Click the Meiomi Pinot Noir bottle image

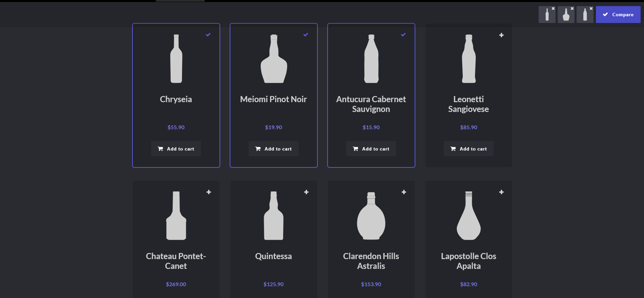pyautogui.click(x=274, y=59)
